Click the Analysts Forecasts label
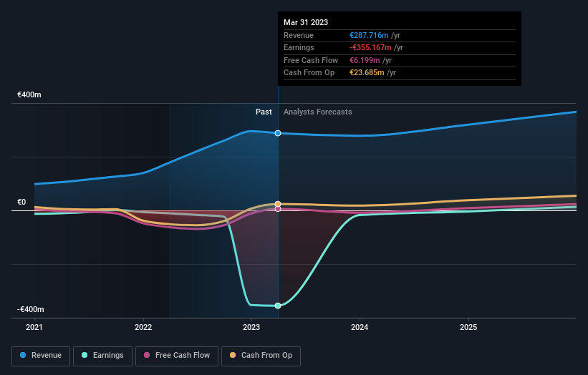This screenshot has height=375, width=588. (x=317, y=112)
